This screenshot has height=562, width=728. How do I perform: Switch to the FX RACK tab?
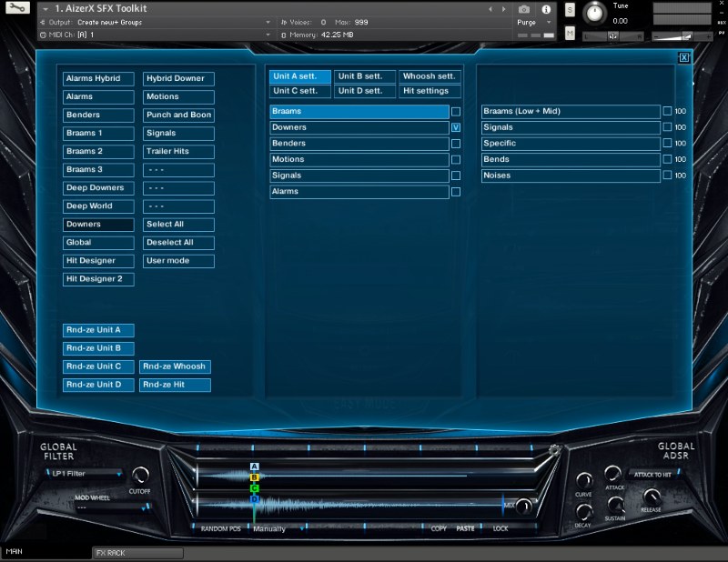[136, 551]
